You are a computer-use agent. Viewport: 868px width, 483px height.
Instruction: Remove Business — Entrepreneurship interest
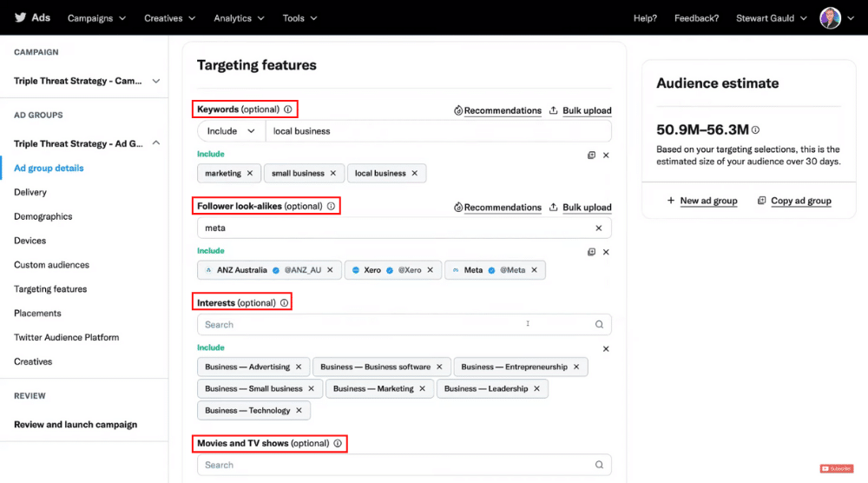[x=576, y=367]
